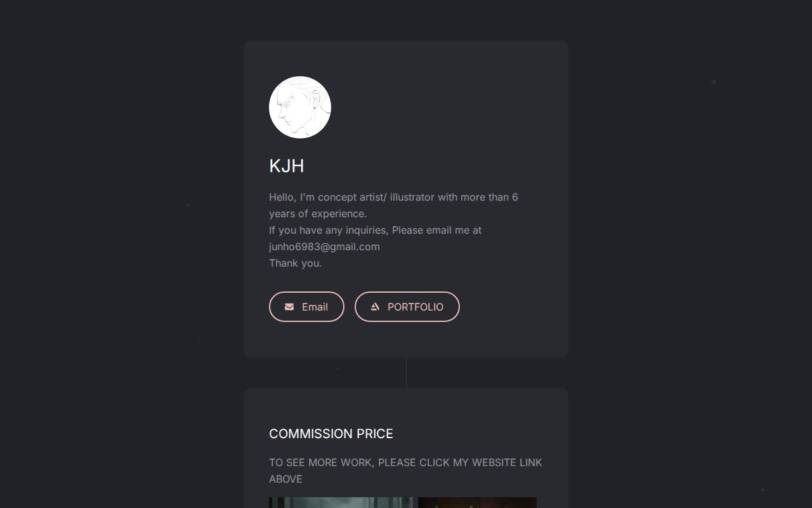Open the PORTFOLIO button text
This screenshot has width=812, height=508.
[416, 307]
